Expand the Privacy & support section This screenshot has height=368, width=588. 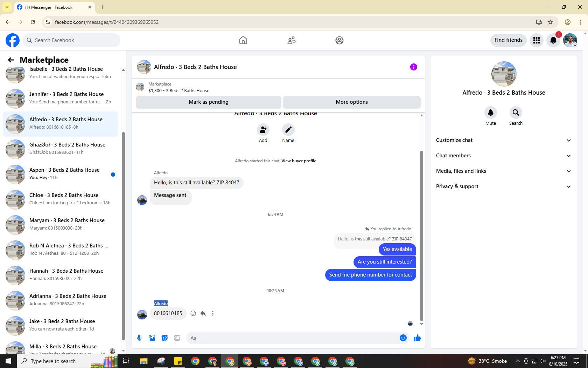[x=504, y=186]
